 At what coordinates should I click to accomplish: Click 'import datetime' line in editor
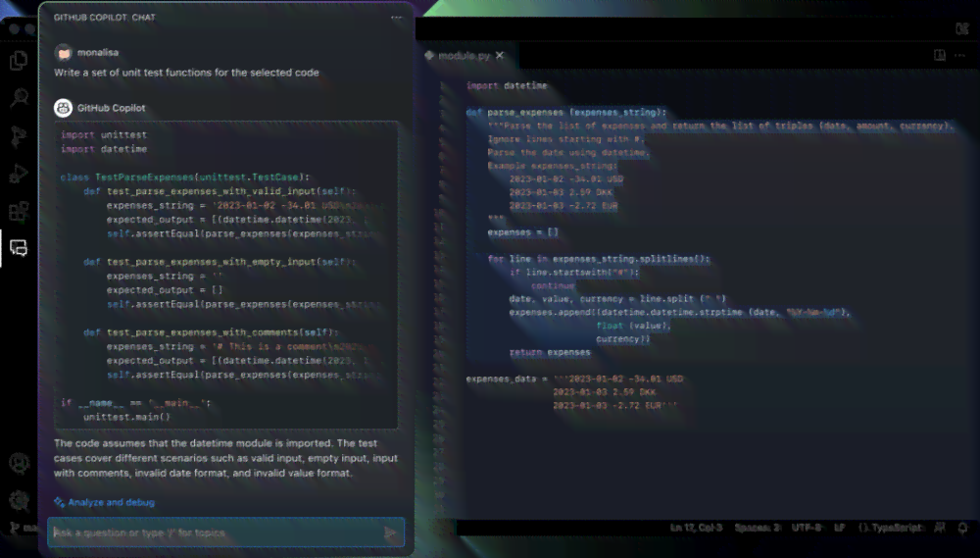point(507,85)
